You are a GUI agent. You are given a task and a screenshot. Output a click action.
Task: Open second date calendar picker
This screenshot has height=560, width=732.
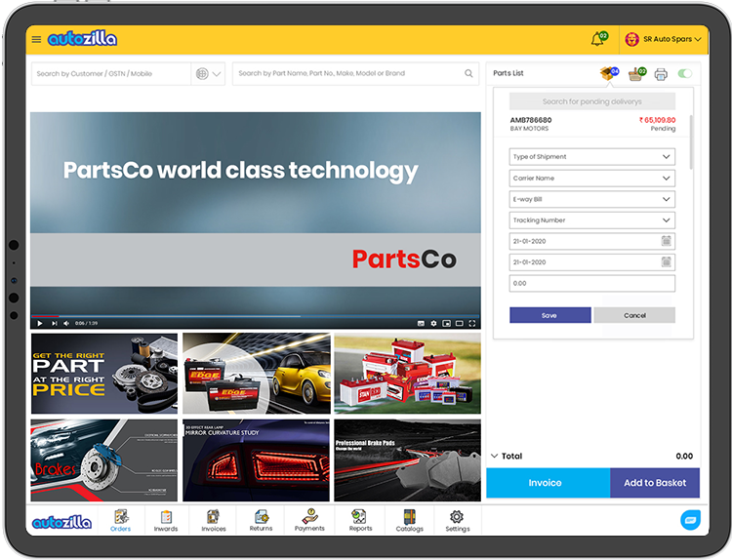click(667, 261)
